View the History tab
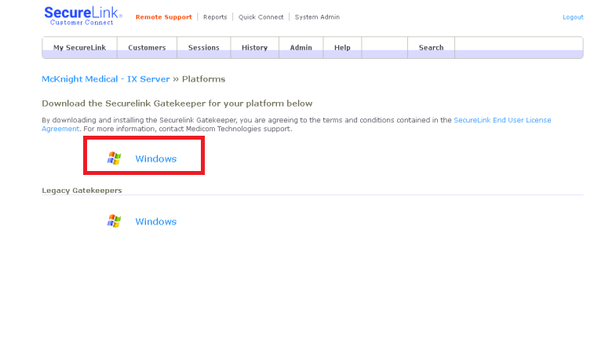Viewport: 605px width, 364px height. point(255,47)
